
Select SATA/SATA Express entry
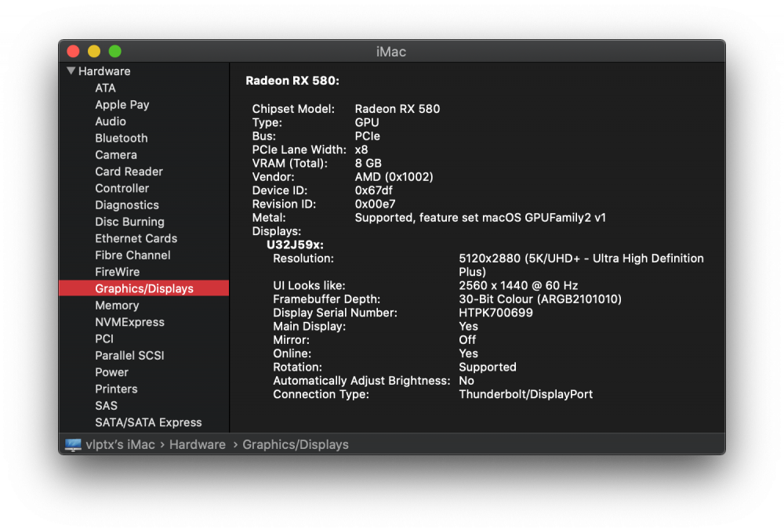[148, 422]
